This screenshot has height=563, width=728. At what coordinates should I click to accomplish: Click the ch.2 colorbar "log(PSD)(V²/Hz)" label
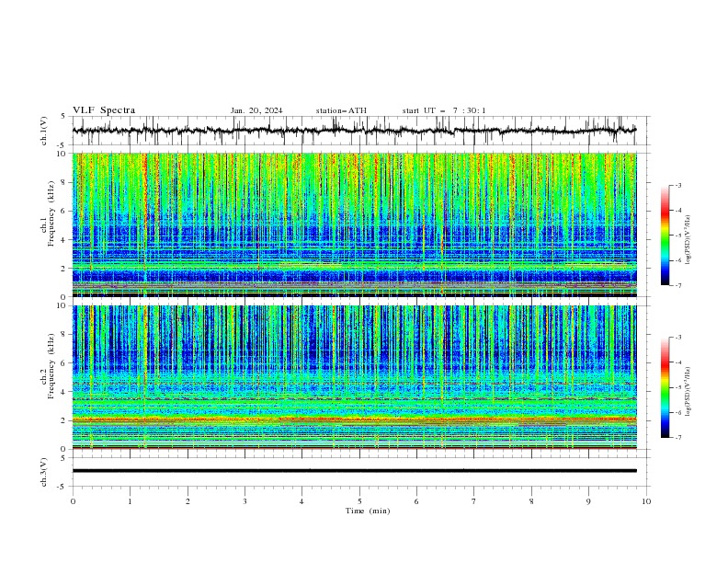click(688, 391)
